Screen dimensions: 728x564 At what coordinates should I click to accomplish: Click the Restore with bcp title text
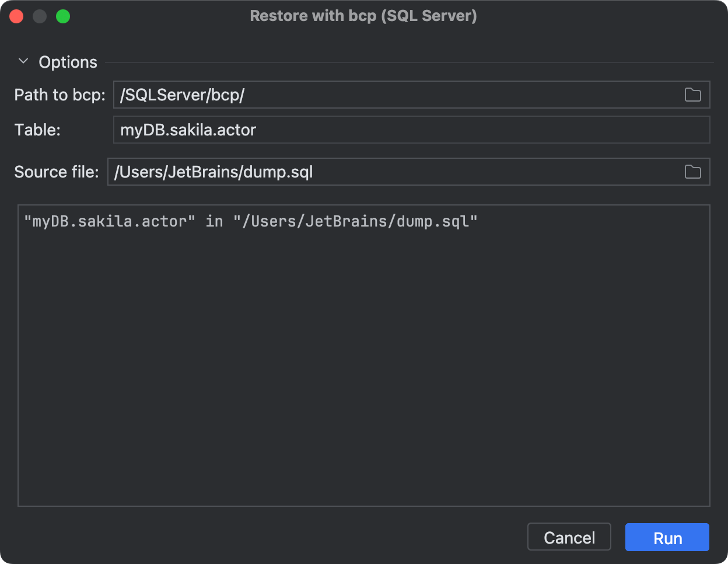(363, 16)
